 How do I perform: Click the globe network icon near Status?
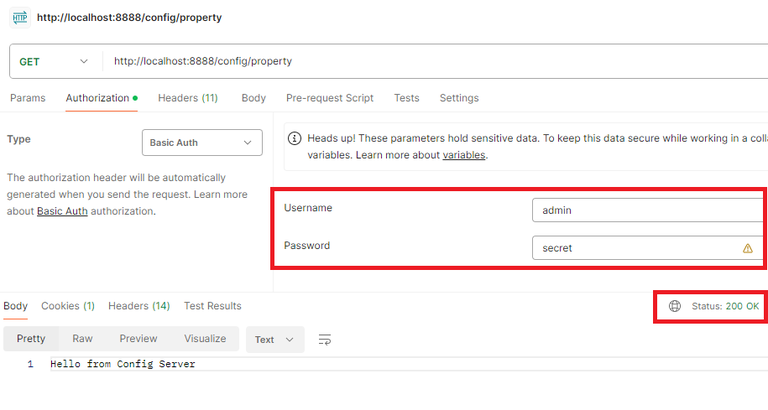tap(675, 306)
